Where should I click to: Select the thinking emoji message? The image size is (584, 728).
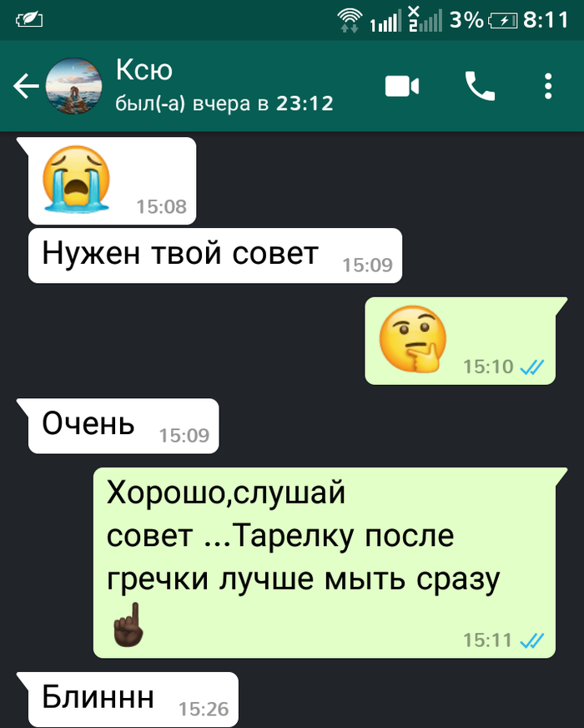461,341
